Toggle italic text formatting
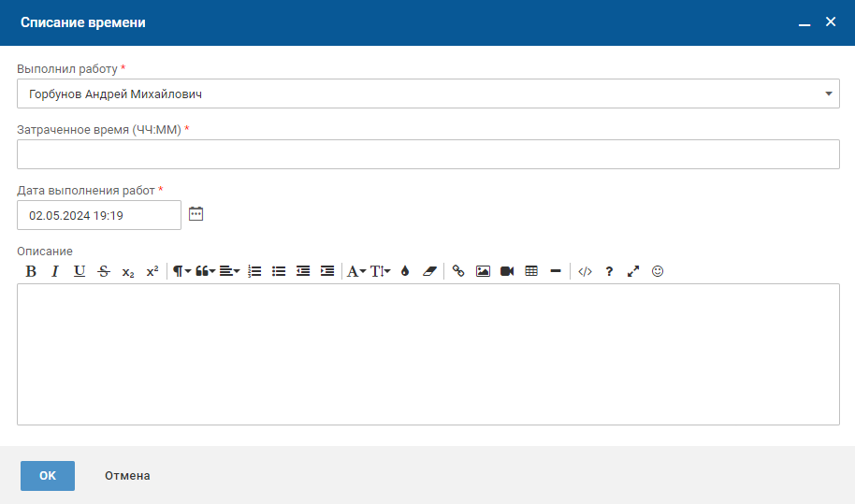This screenshot has width=855, height=504. [x=55, y=271]
